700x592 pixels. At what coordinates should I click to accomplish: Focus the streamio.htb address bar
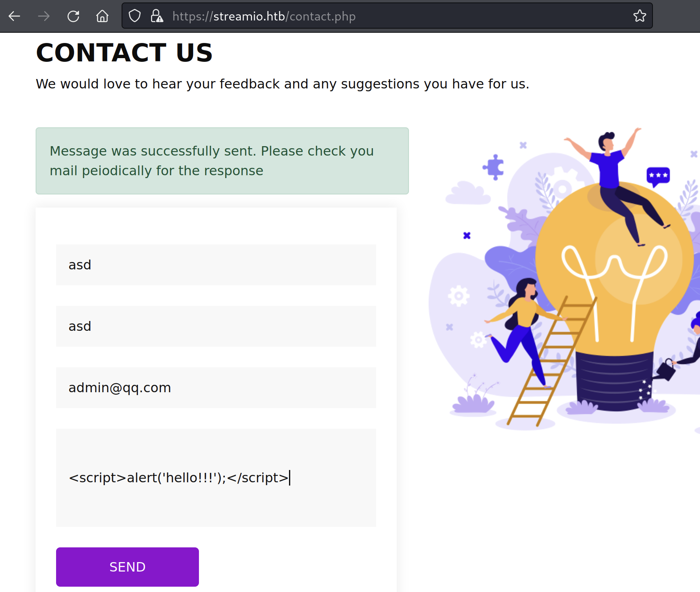(x=368, y=16)
